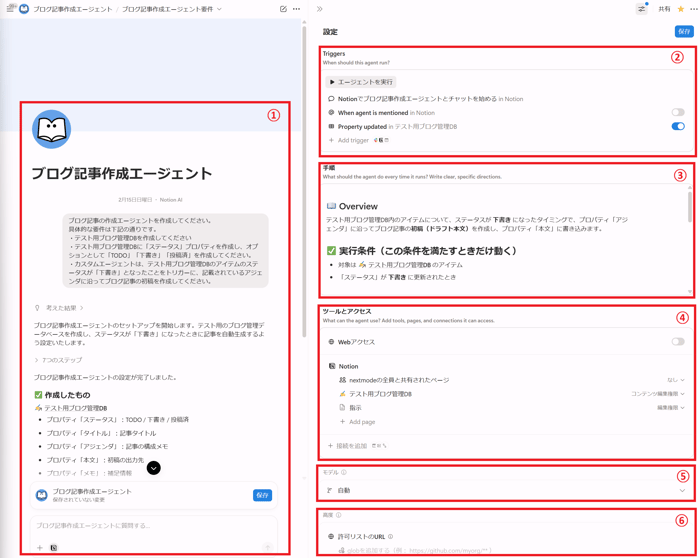Select the chat bubble icon of Notion chat trigger
Image resolution: width=700 pixels, height=558 pixels.
pos(331,99)
